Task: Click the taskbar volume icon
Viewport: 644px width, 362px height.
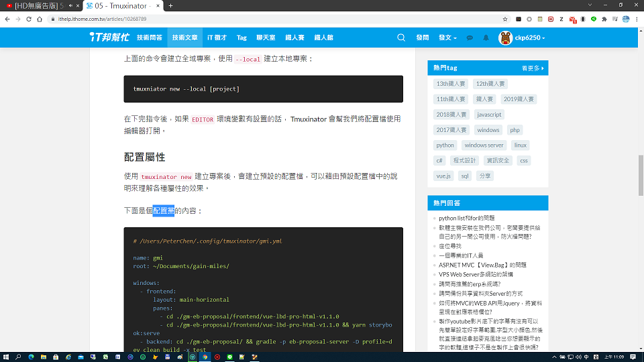Action: (578, 357)
